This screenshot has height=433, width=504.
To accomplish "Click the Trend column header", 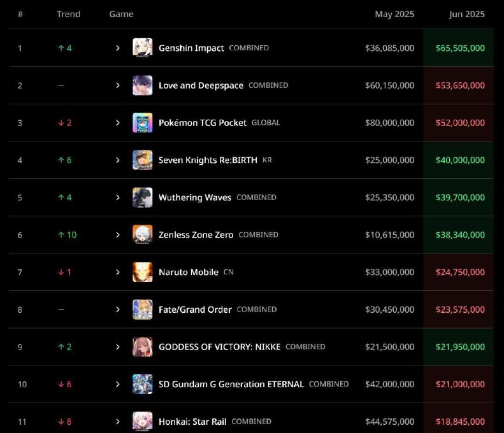I will pyautogui.click(x=69, y=14).
